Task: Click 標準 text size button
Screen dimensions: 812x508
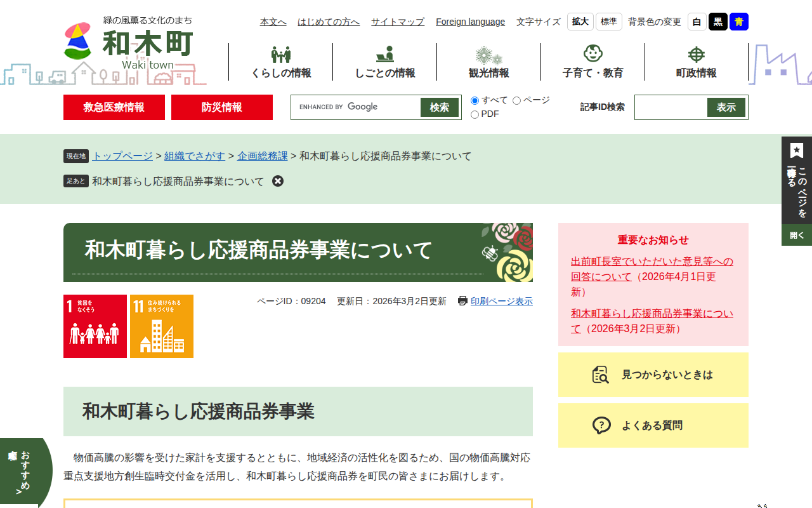Action: pos(609,22)
